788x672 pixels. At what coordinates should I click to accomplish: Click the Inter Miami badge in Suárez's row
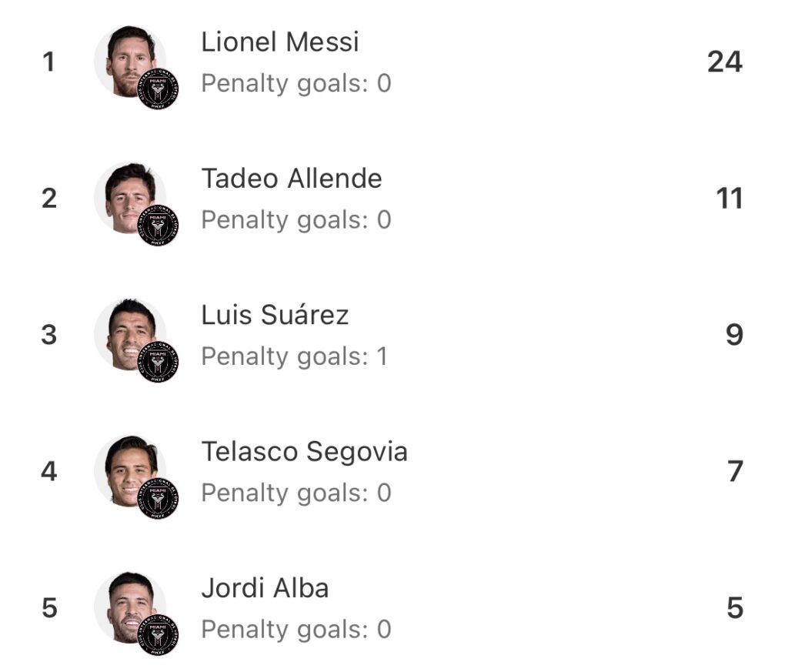pos(158,362)
